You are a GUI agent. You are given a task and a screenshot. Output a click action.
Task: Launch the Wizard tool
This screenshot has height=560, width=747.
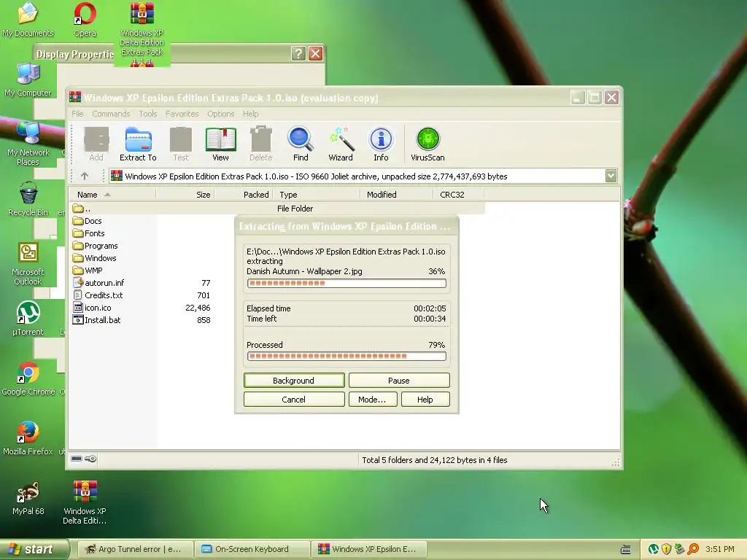[341, 144]
